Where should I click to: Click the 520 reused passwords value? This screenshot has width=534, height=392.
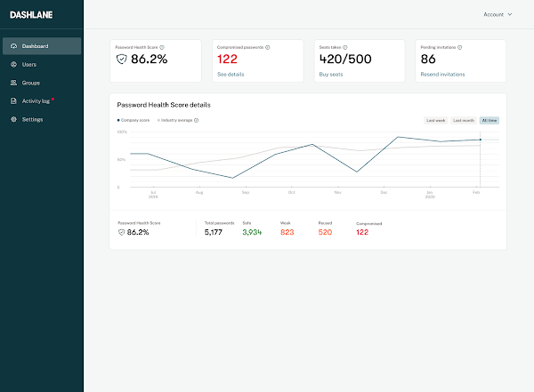point(325,232)
